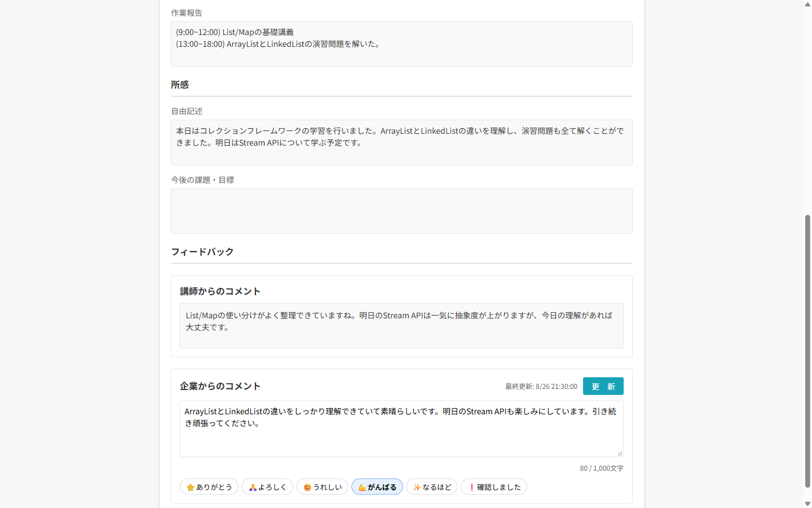This screenshot has height=508, width=812.
Task: Click the scrollbar up arrow
Action: 807,4
